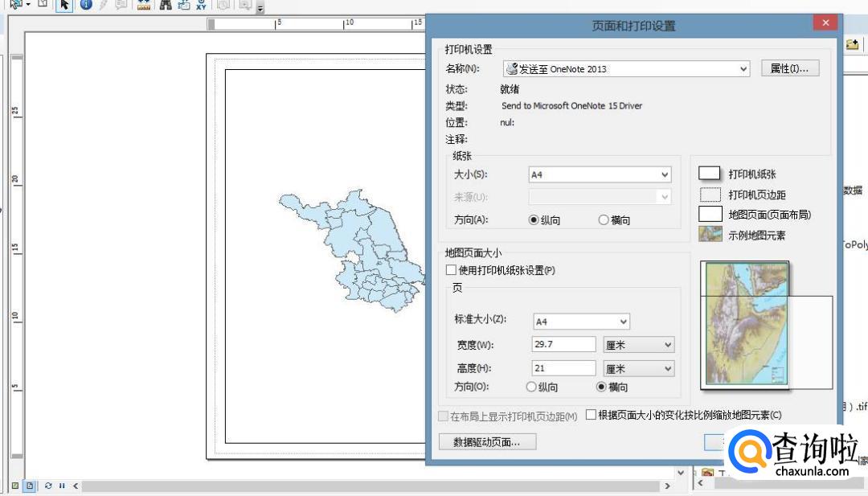Select the black arrow Select Elements tool
Screen dimensions: 868x496
click(64, 5)
